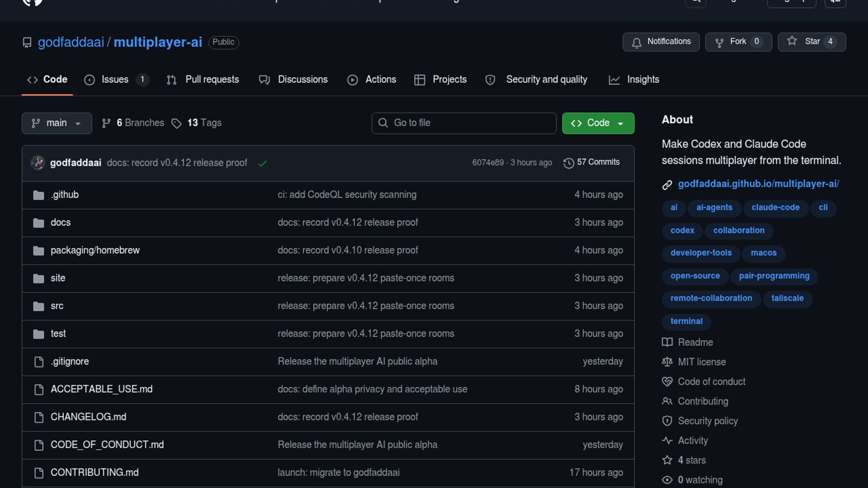
Task: Visit the godfaddaai.github.io/multiplayer-ai/ website link
Action: [x=759, y=184]
